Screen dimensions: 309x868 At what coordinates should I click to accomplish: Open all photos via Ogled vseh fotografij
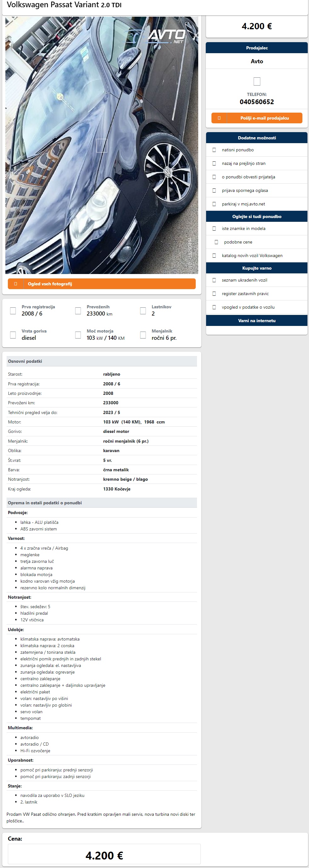[101, 284]
